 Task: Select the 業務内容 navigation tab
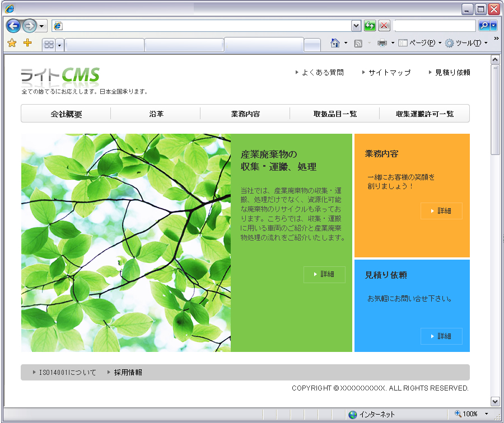(245, 114)
